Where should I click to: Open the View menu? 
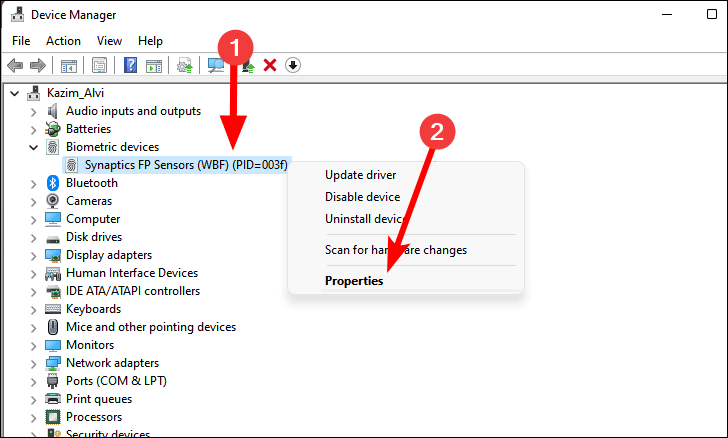[109, 41]
